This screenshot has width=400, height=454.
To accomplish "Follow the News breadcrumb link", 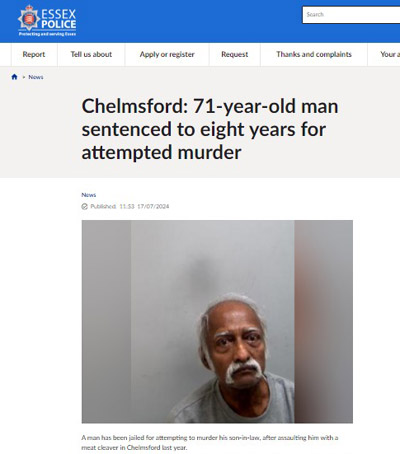I will click(36, 77).
